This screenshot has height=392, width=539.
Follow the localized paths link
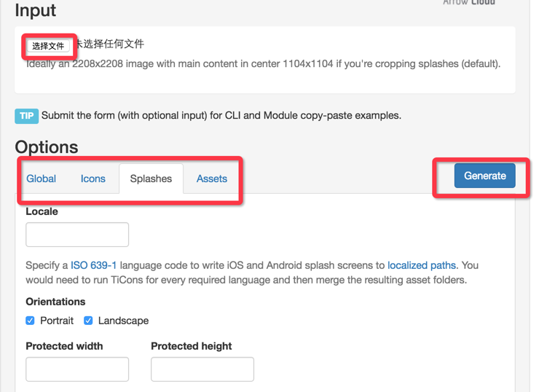422,265
